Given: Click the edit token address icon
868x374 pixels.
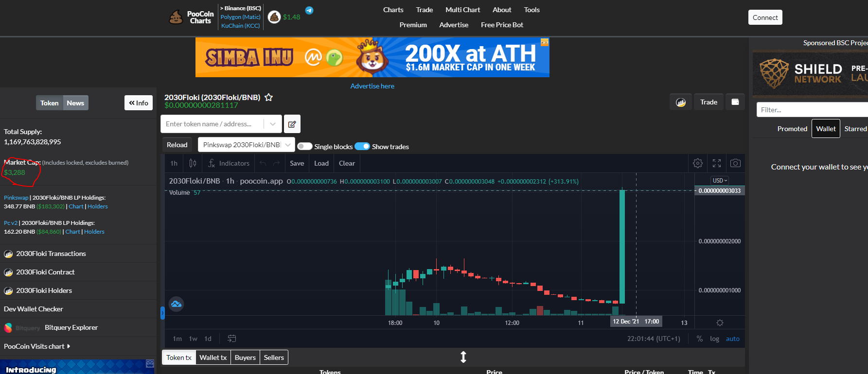Looking at the screenshot, I should (x=292, y=124).
